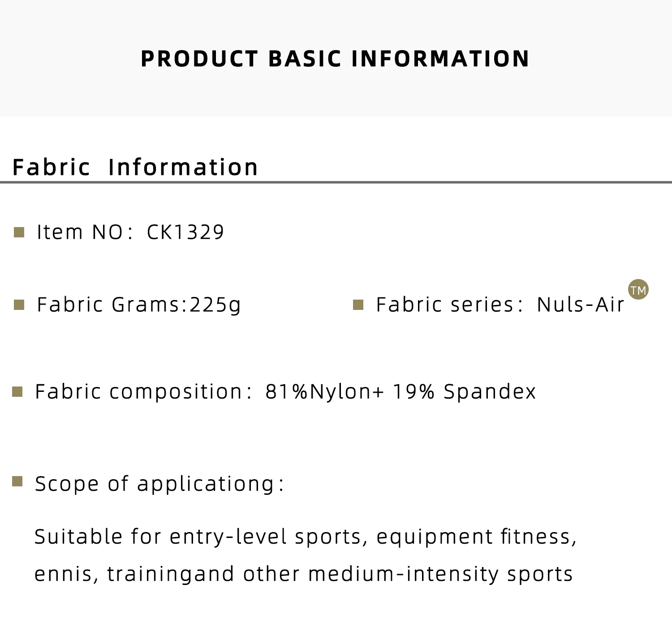Screen dimensions: 672x627
Task: Click the bullet beside Item NO
Action: [19, 232]
